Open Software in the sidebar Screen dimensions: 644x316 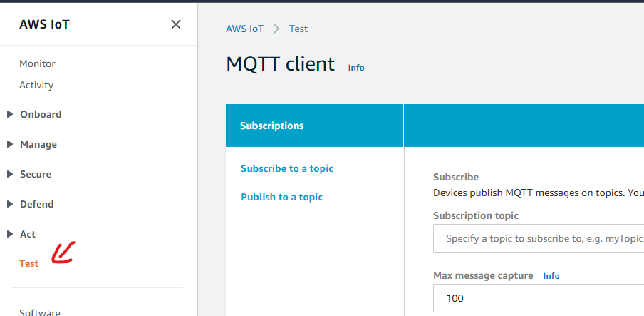coord(39,312)
